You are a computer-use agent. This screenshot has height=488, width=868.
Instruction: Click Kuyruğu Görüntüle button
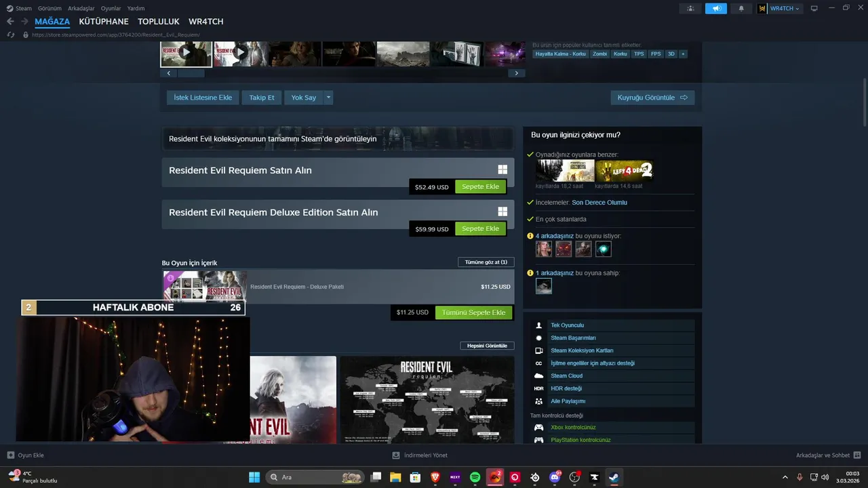coord(652,98)
